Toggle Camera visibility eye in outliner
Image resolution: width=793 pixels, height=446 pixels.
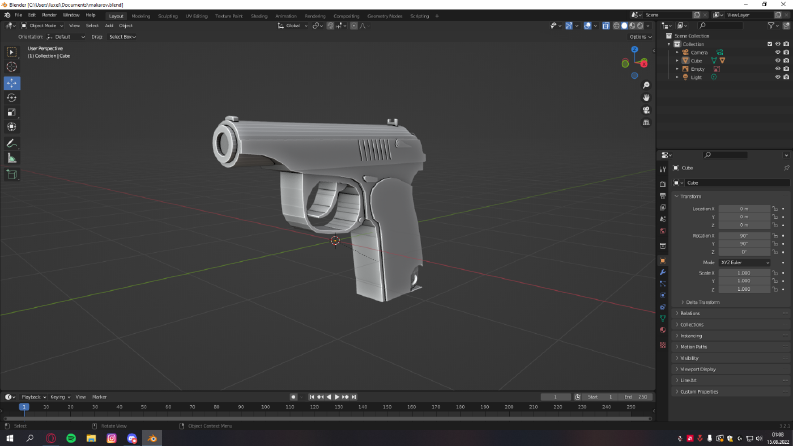777,53
